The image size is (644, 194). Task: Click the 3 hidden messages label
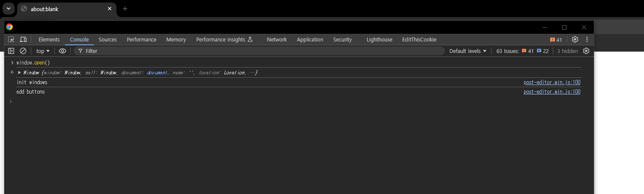[x=567, y=51]
